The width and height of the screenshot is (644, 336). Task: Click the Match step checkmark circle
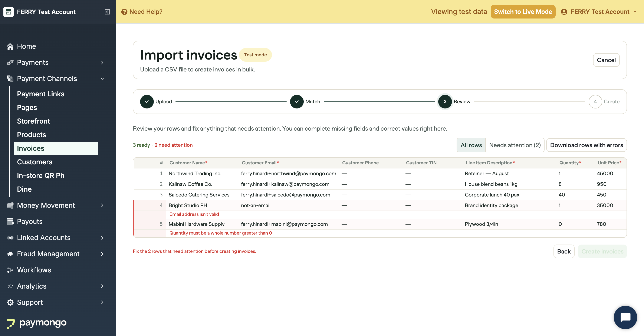(297, 102)
